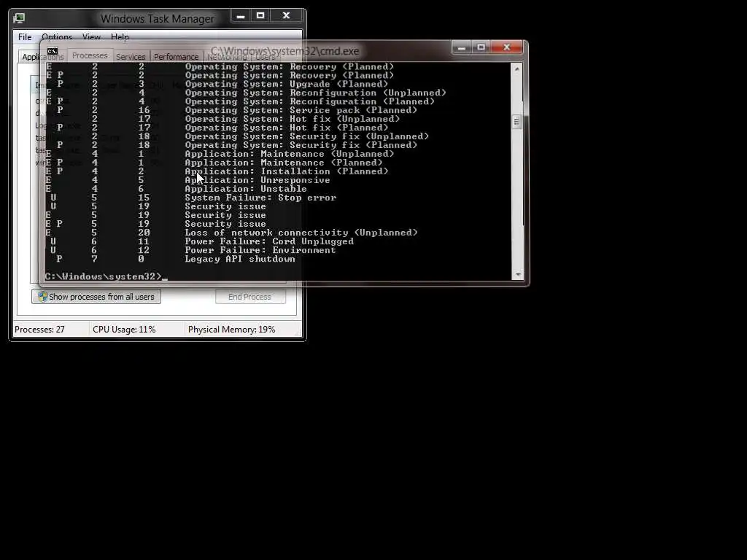Click the 'CPU Usage: 11%' status entry

[x=124, y=330]
